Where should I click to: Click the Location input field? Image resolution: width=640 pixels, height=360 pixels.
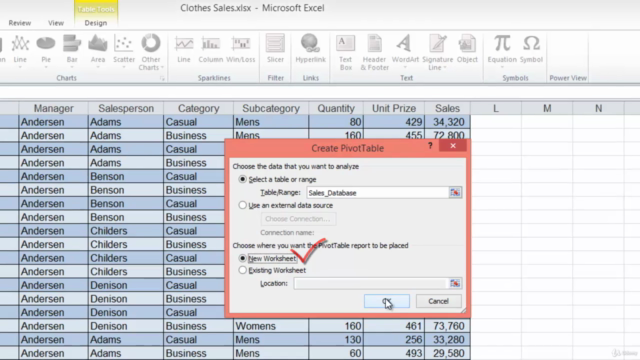pyautogui.click(x=371, y=283)
